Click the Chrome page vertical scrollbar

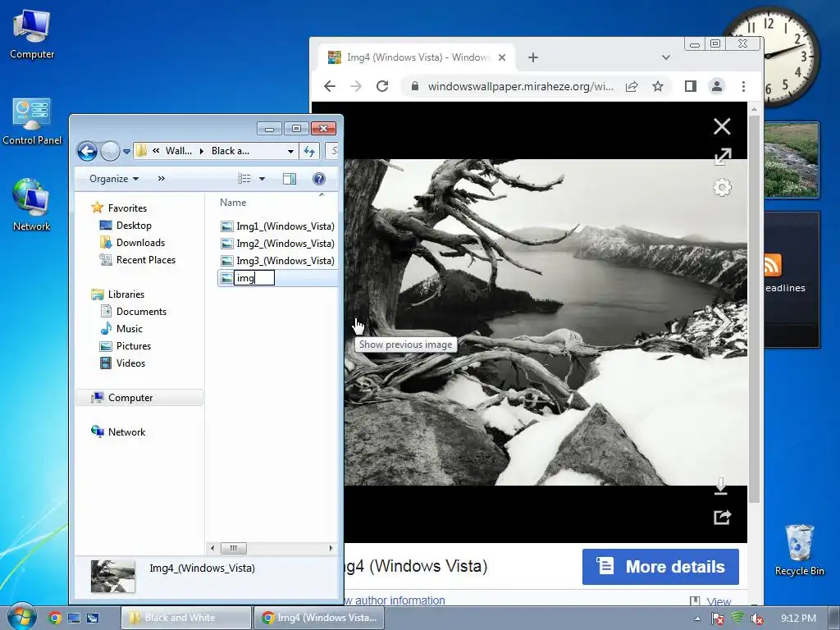(755, 309)
